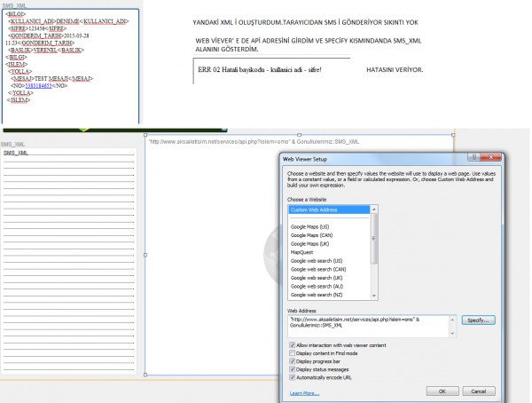Toggle Display status messages checkbox
The image size is (532, 403).
[293, 369]
